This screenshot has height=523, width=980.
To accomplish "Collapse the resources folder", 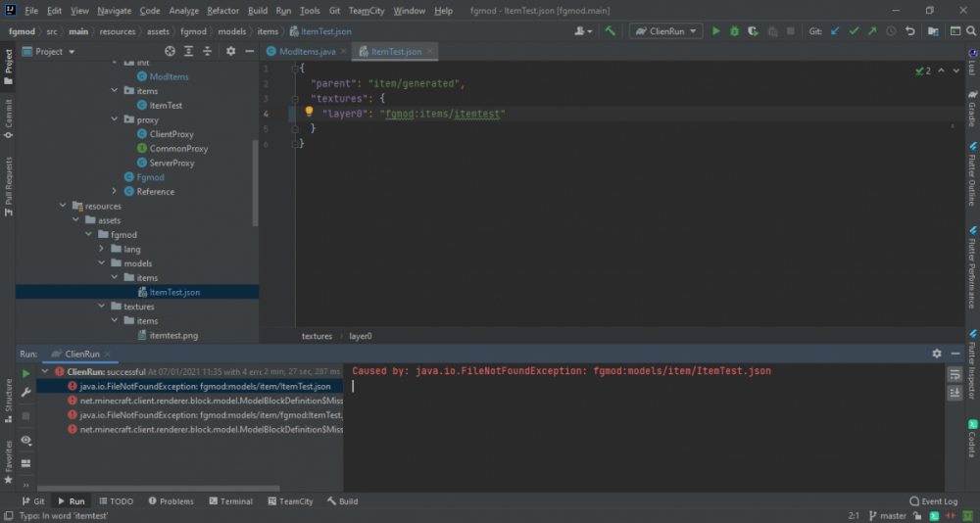I will pyautogui.click(x=63, y=206).
